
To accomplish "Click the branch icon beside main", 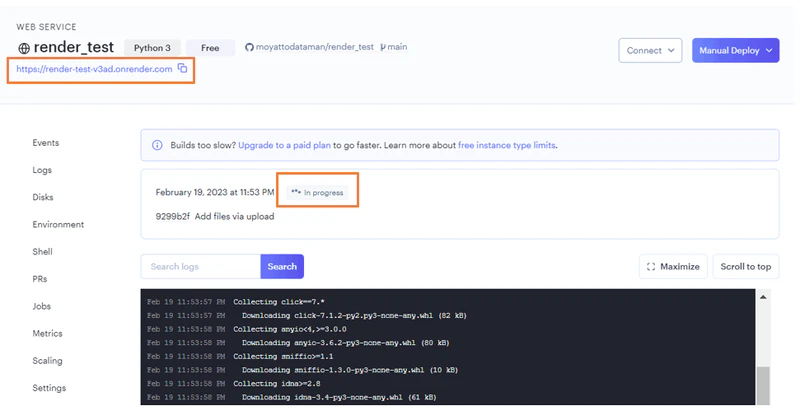I will click(383, 47).
